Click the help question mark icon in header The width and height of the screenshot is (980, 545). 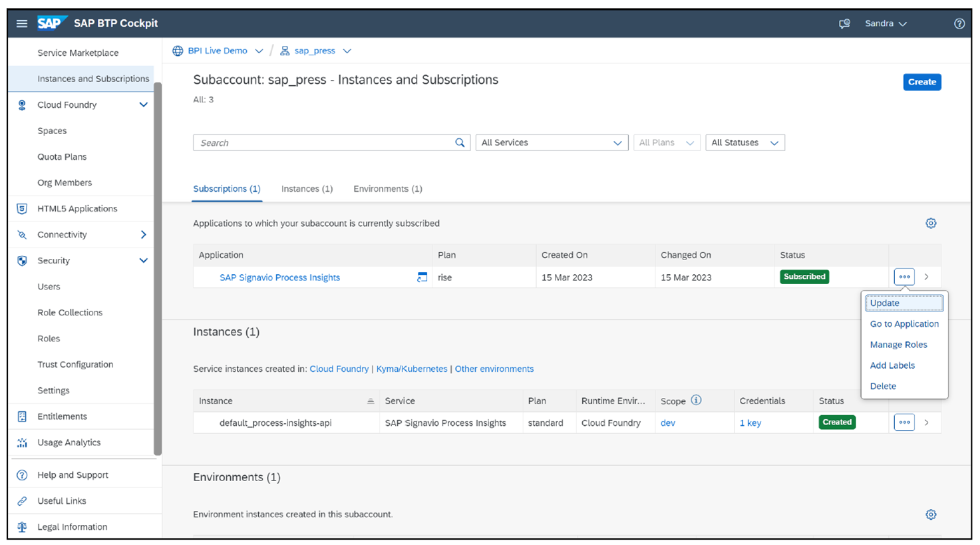click(959, 24)
